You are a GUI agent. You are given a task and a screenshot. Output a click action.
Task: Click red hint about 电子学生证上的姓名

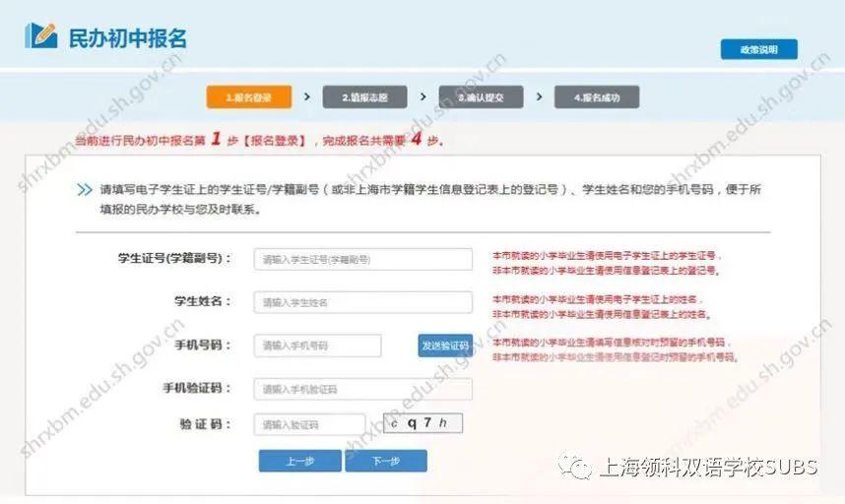(x=598, y=299)
